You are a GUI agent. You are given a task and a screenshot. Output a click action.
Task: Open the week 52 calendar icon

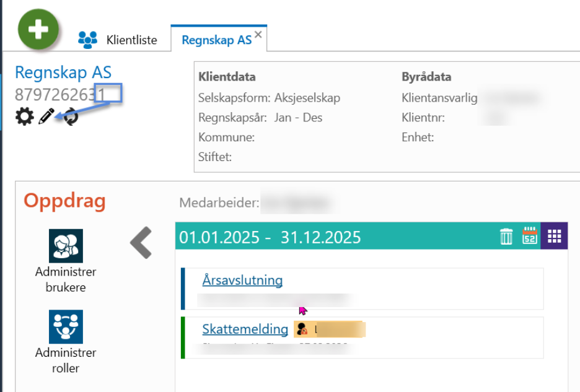[530, 236]
